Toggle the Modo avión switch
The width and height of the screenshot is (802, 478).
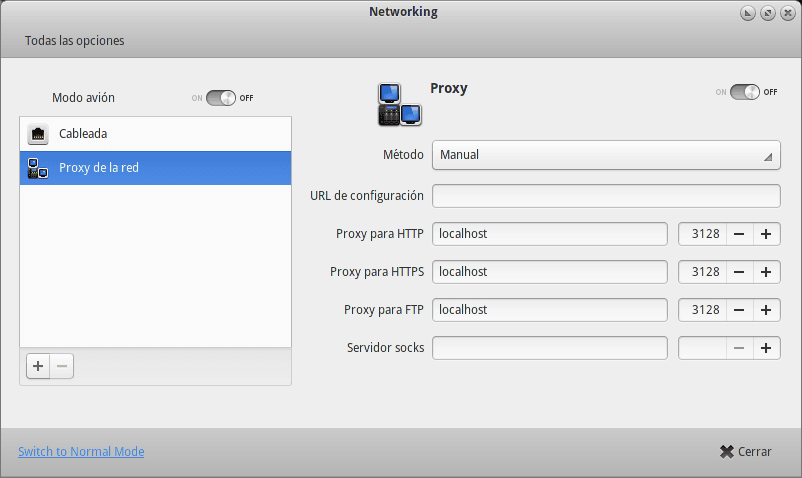(221, 98)
